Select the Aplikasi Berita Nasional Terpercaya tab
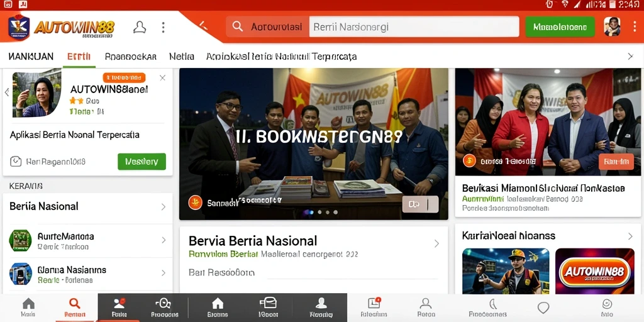644x322 pixels. (281, 57)
